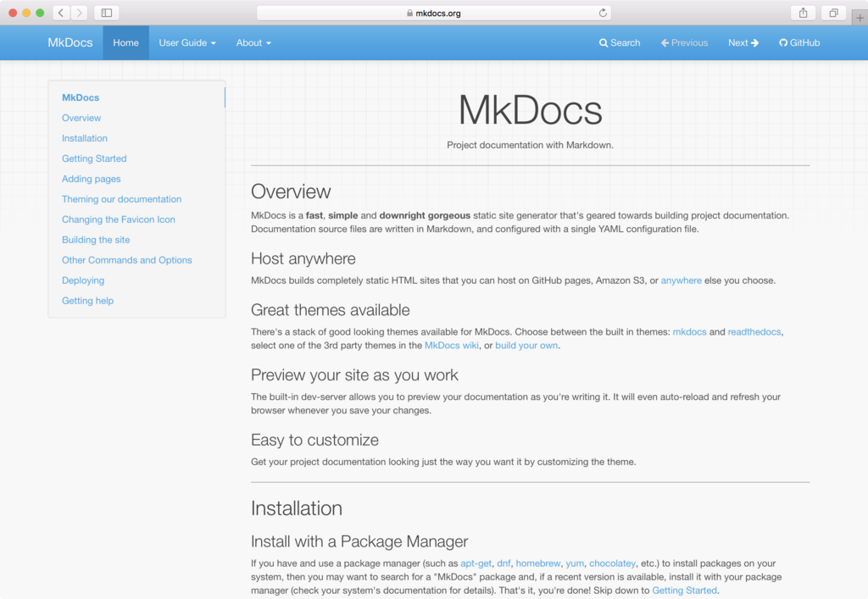Visit the MkDocs wiki link
The width and height of the screenshot is (868, 599).
tap(451, 345)
